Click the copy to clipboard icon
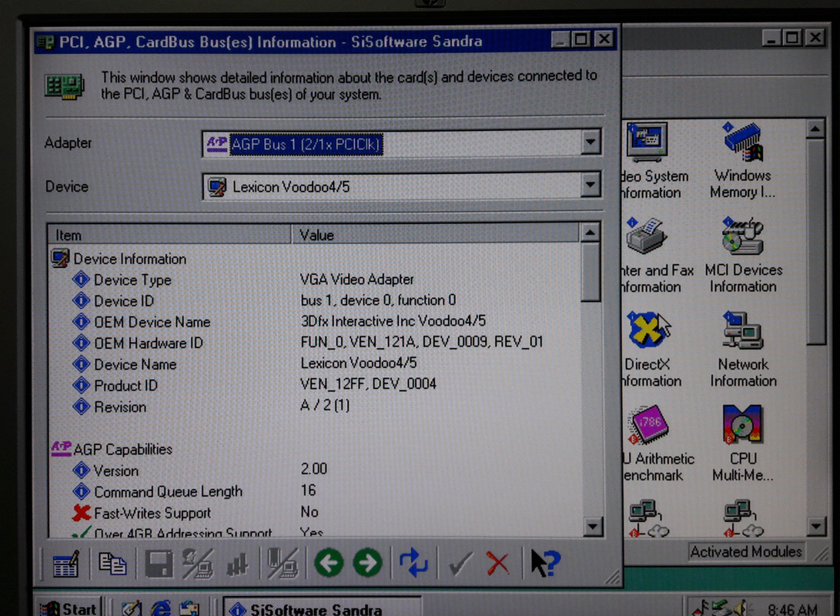840x616 pixels. [x=112, y=563]
